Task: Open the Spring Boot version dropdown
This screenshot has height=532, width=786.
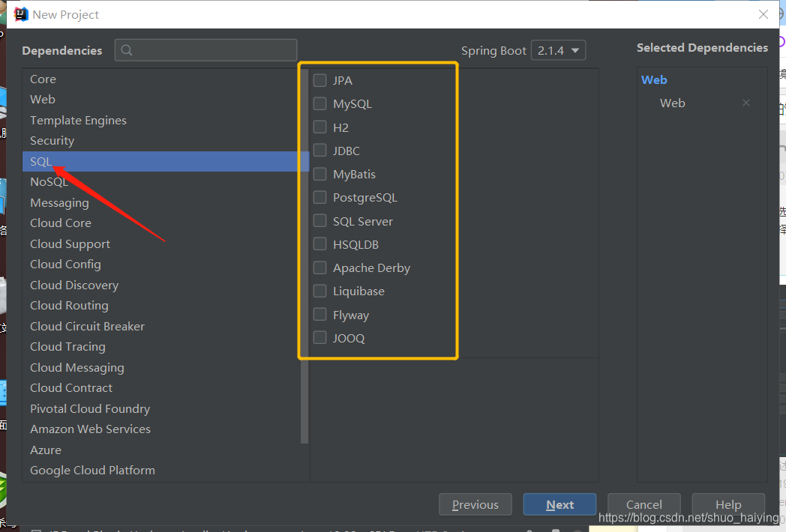Action: click(558, 50)
